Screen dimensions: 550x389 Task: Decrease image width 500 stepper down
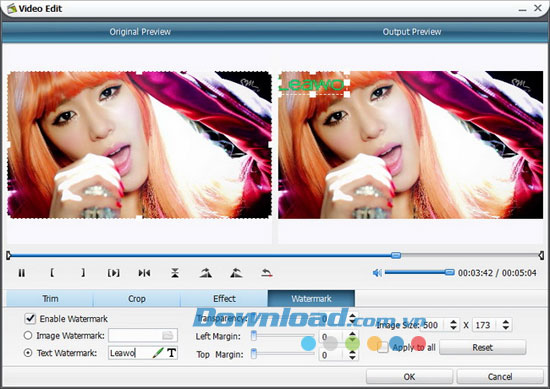(453, 328)
